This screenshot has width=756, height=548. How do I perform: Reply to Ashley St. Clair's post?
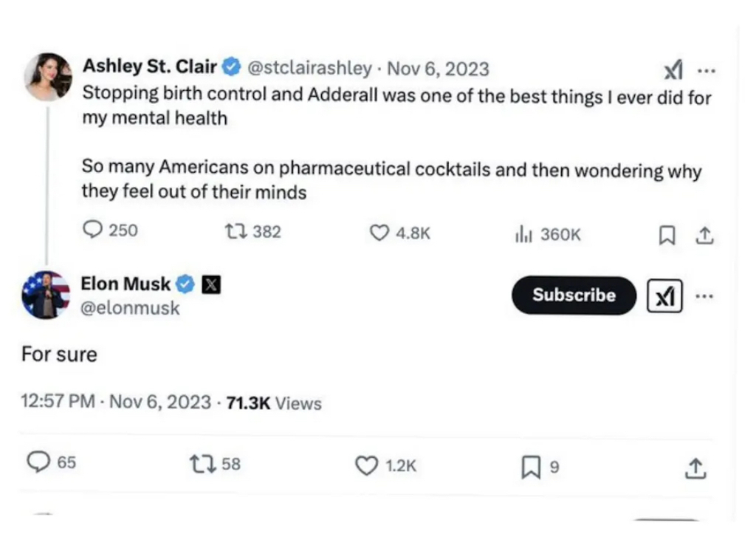tap(93, 231)
